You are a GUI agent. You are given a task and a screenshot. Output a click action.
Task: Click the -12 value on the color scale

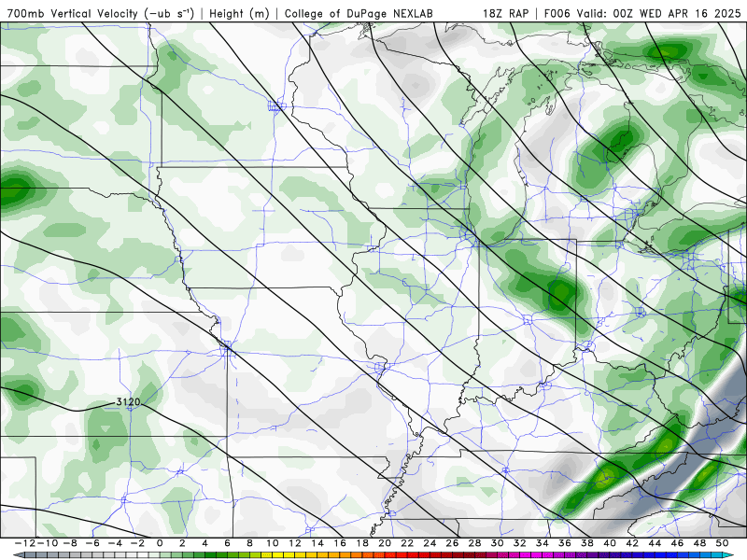coord(25,543)
